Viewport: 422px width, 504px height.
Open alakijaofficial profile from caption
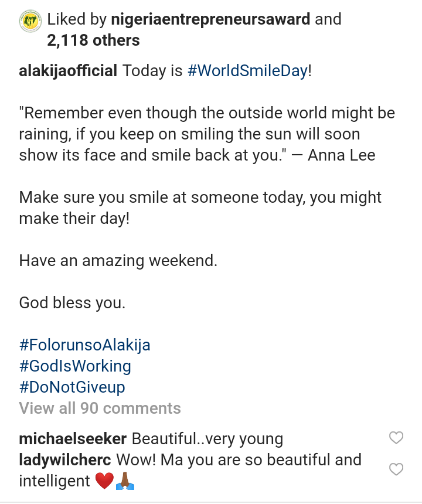68,71
